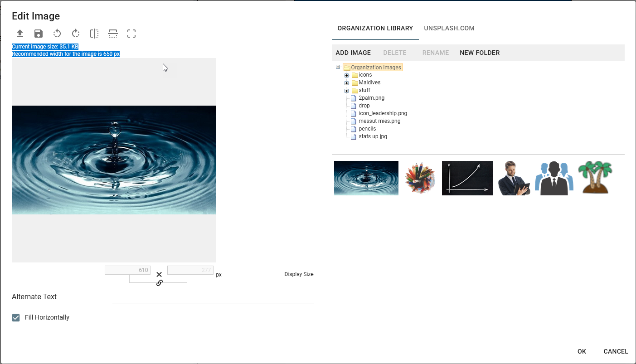This screenshot has width=636, height=364.
Task: Toggle the aspect ratio link icon
Action: pos(159,283)
